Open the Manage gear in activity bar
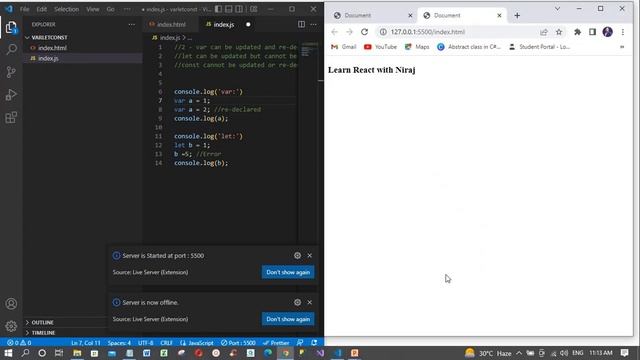 point(11,326)
